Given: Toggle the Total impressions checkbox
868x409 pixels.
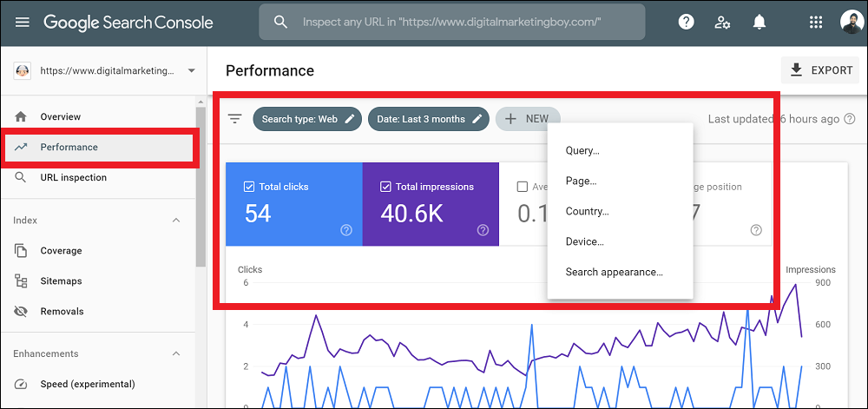Looking at the screenshot, I should click(x=385, y=187).
